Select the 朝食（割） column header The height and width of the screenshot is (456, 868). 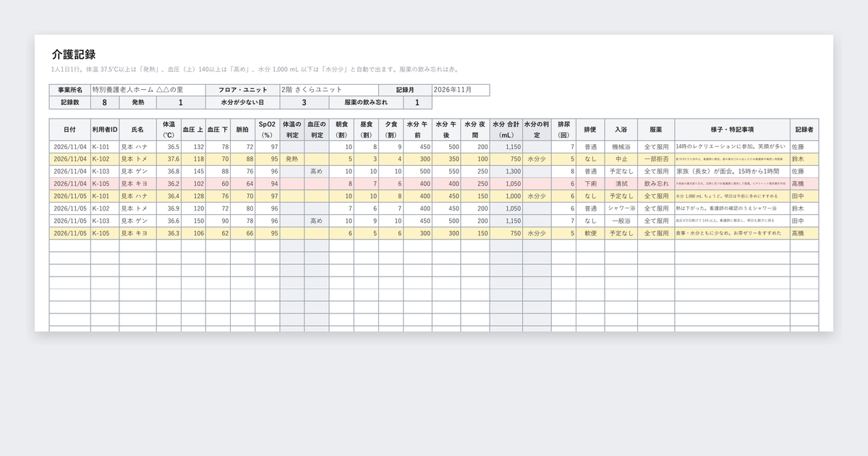341,130
